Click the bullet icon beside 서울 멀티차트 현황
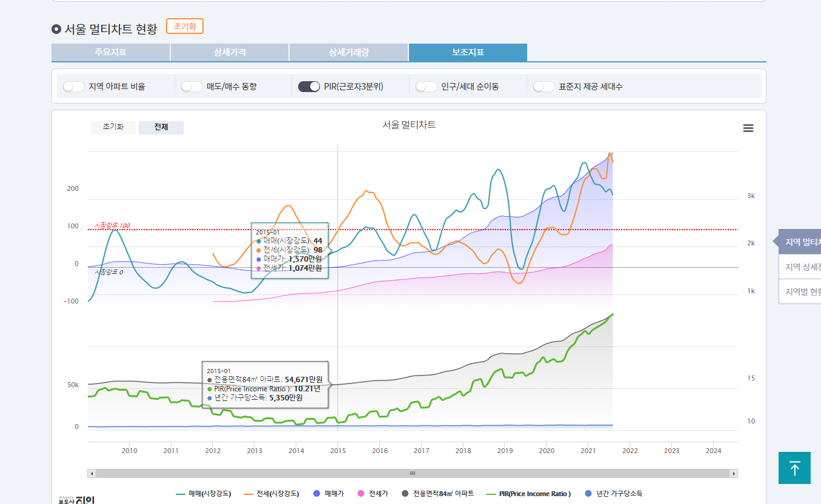Viewport: 821px width, 504px height. point(56,28)
